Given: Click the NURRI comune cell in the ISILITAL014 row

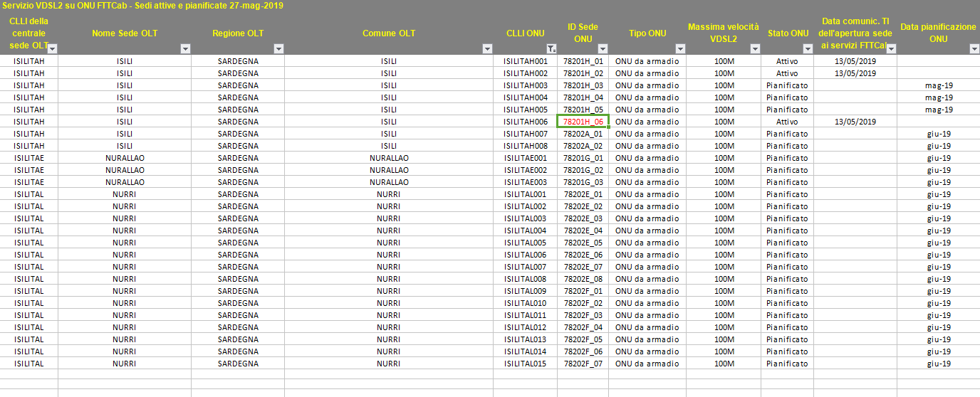Looking at the screenshot, I should point(389,351).
